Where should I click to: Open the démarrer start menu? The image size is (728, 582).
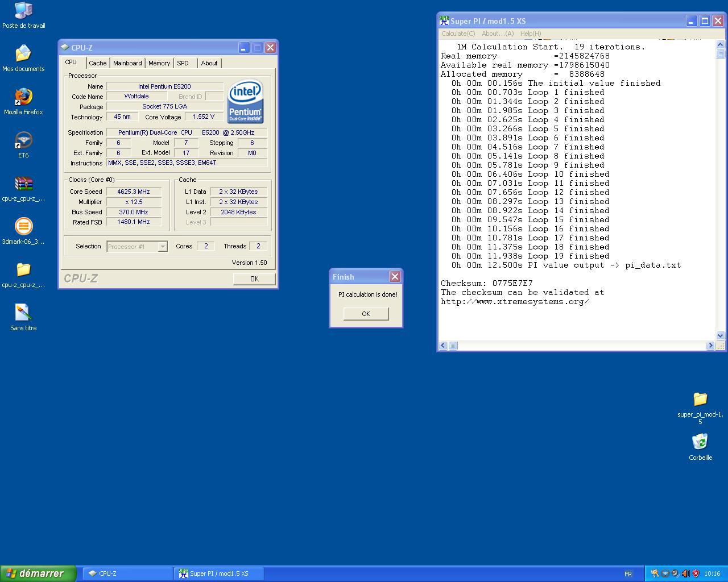click(x=38, y=573)
